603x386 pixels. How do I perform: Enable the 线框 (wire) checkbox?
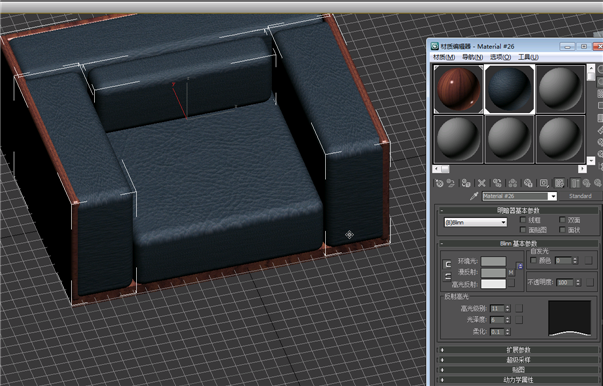[x=523, y=220]
